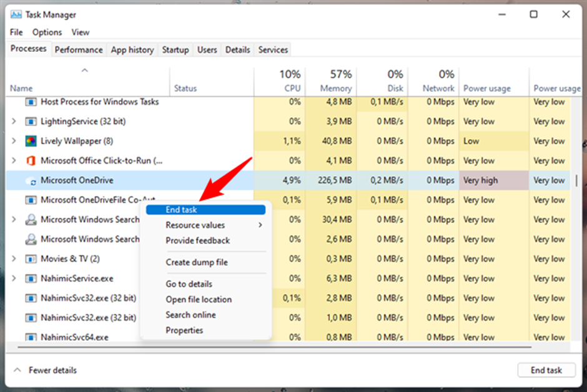Viewport: 587px width, 392px height.
Task: Click the Fewer details link
Action: [52, 370]
